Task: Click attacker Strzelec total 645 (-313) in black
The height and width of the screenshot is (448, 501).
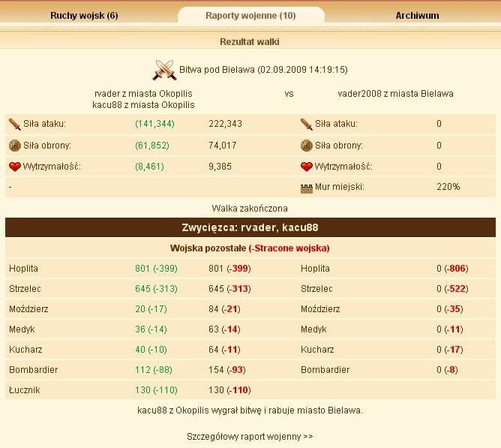Action: [229, 289]
